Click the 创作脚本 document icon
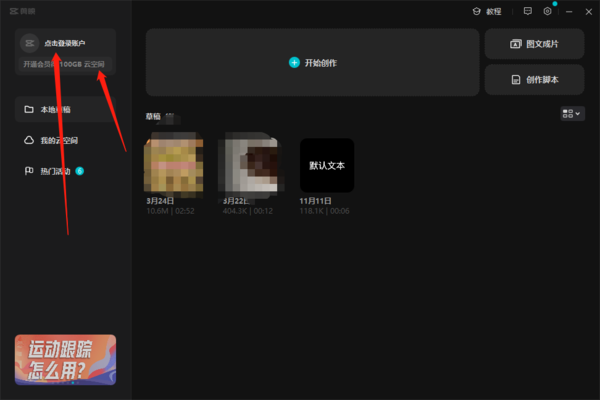 tap(516, 80)
